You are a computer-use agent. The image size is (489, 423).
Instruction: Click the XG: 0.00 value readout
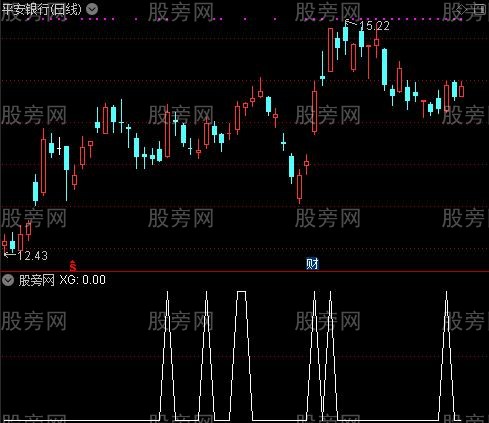pyautogui.click(x=82, y=280)
